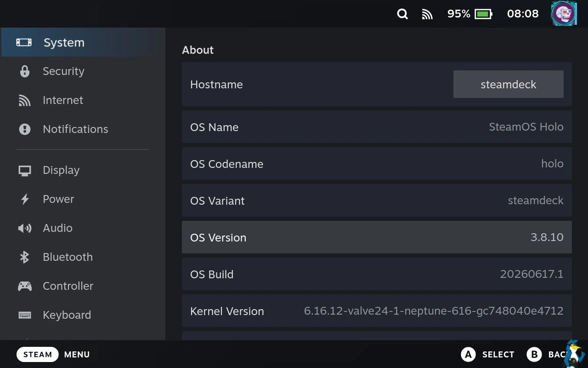
Task: Click the System deck icon in sidebar
Action: pos(24,42)
